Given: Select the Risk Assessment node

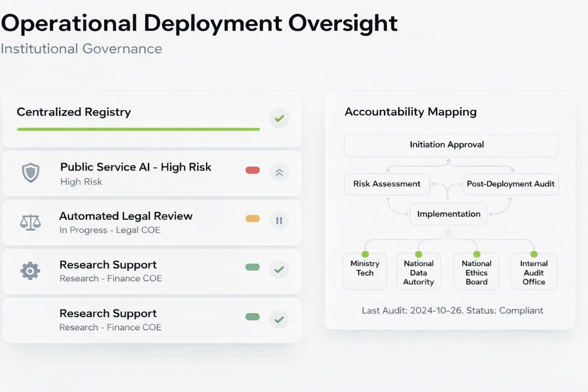Looking at the screenshot, I should [x=387, y=184].
